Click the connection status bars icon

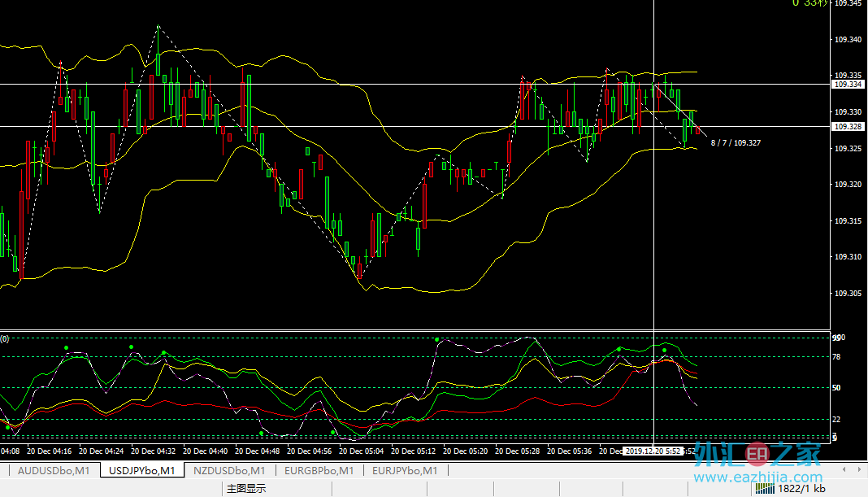coord(765,488)
